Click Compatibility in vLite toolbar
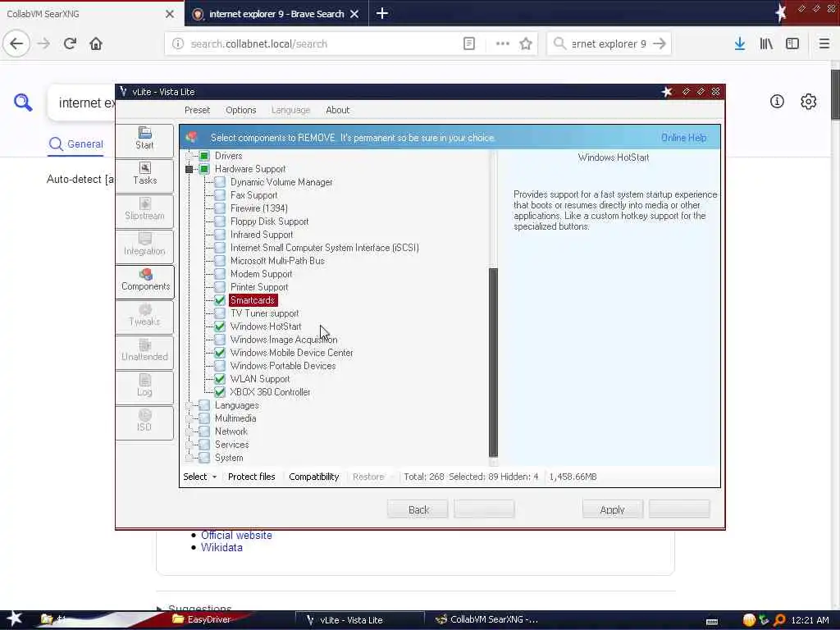 pos(314,477)
